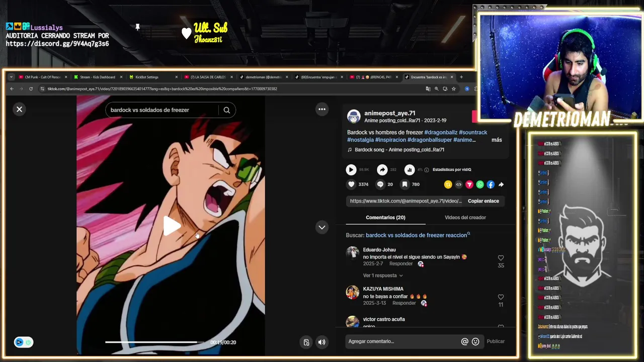
Task: Toggle the extension switch at bottom left
Action: [x=24, y=342]
